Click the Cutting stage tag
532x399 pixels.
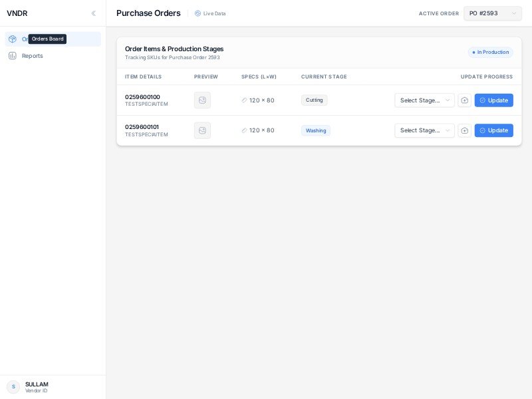314,100
